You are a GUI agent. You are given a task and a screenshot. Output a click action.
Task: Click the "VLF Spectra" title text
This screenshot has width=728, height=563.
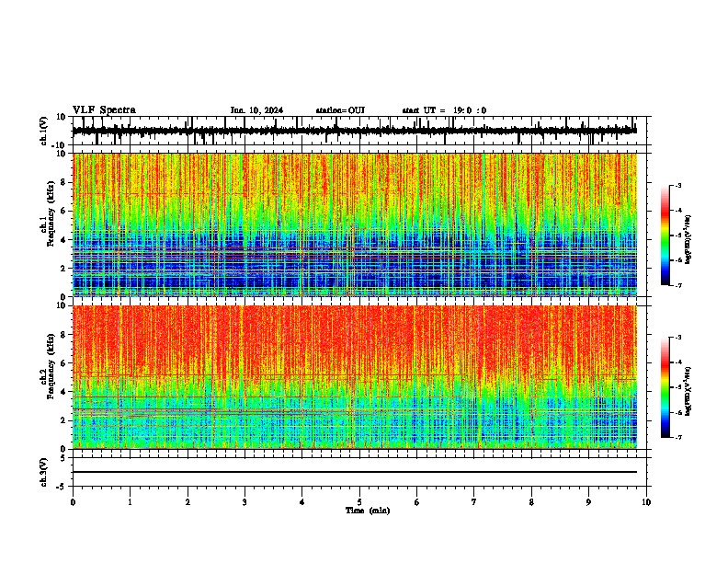pos(104,110)
